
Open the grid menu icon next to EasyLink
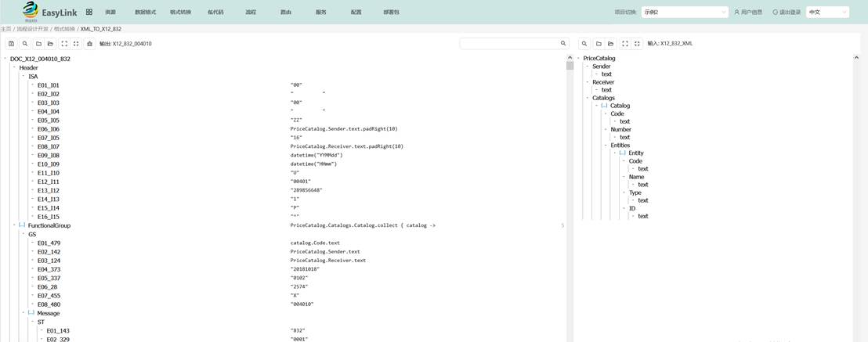[89, 13]
